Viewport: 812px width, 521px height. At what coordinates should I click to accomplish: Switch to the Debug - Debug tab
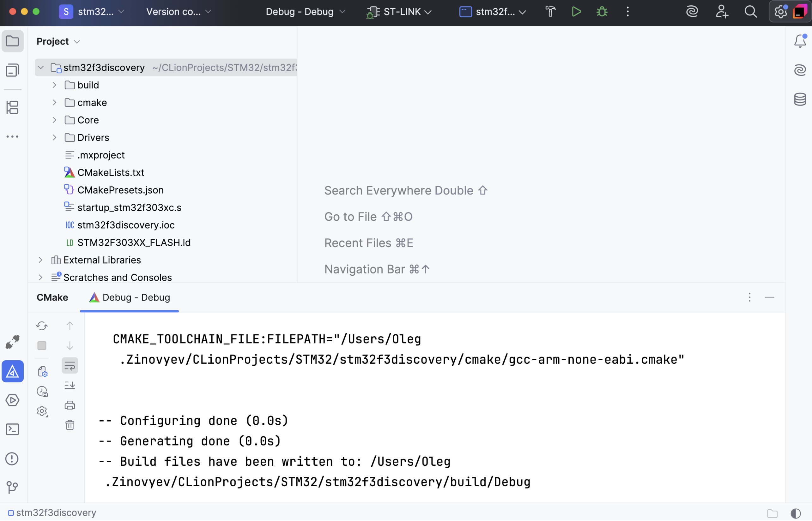(x=130, y=297)
